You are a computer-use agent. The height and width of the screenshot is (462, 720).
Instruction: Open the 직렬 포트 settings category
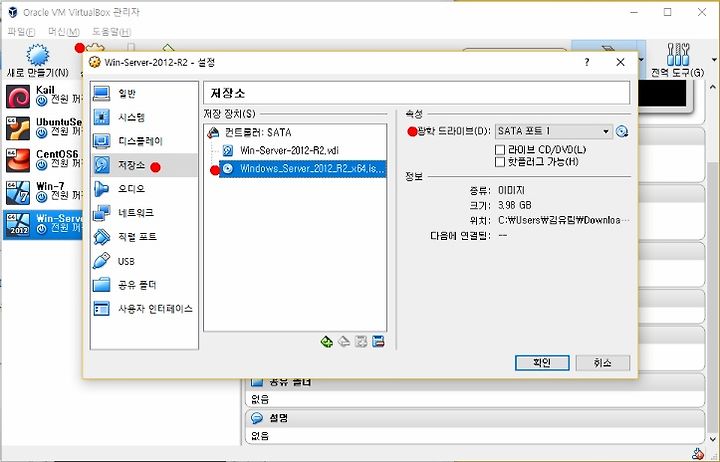(144, 237)
